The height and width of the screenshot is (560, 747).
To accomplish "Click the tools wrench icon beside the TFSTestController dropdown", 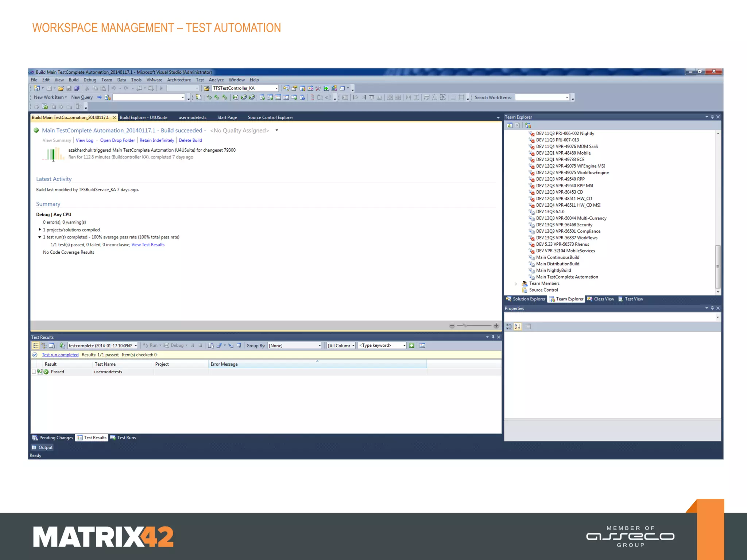I will (x=318, y=88).
